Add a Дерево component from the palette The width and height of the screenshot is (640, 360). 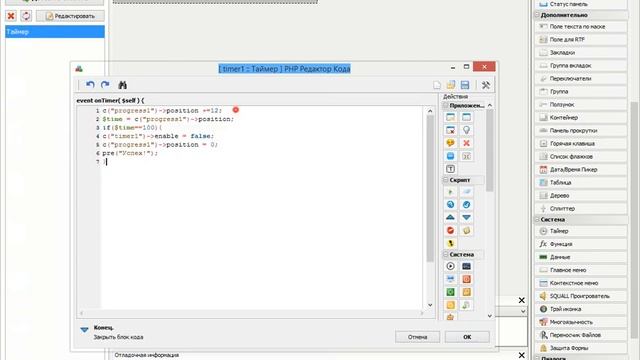coord(581,196)
